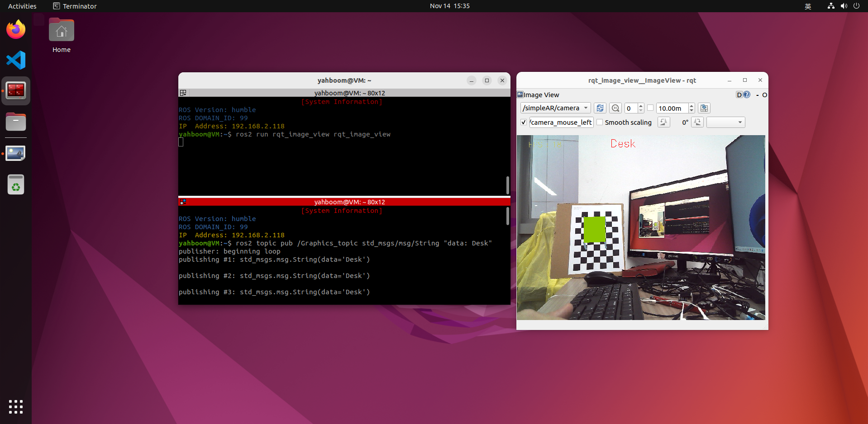Click the upper terminal title yahboom@VM: ~ 80x12
The height and width of the screenshot is (424, 868).
tap(349, 93)
